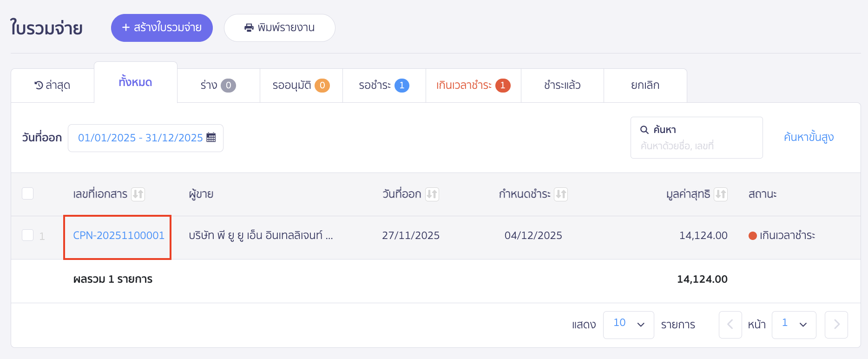The width and height of the screenshot is (868, 359).
Task: Click the history icon on the ล่าสุด tab
Action: (x=38, y=85)
